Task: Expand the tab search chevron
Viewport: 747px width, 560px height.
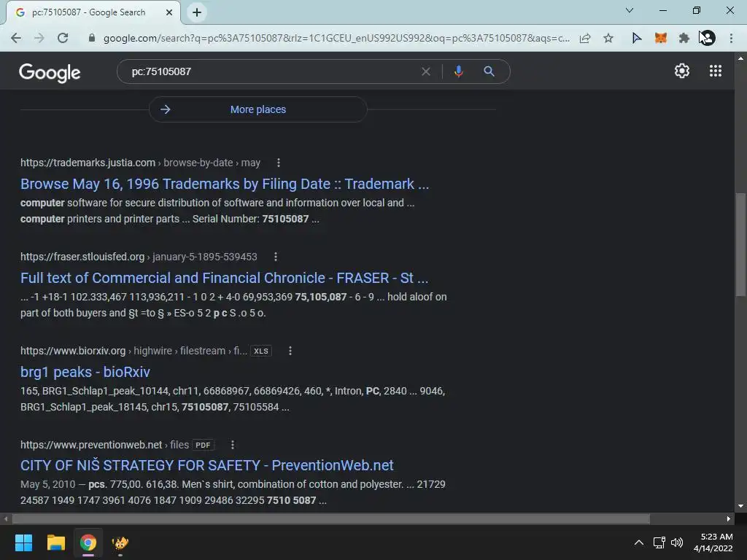Action: pyautogui.click(x=630, y=10)
